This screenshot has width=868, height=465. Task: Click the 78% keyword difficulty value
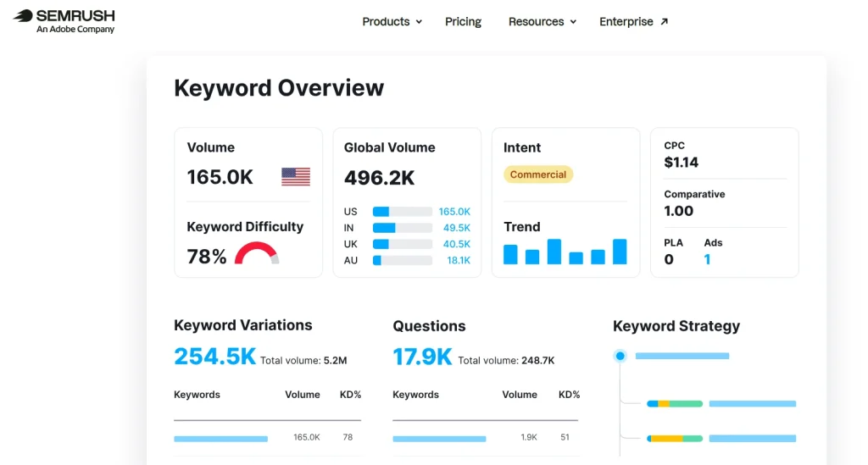[x=207, y=257]
